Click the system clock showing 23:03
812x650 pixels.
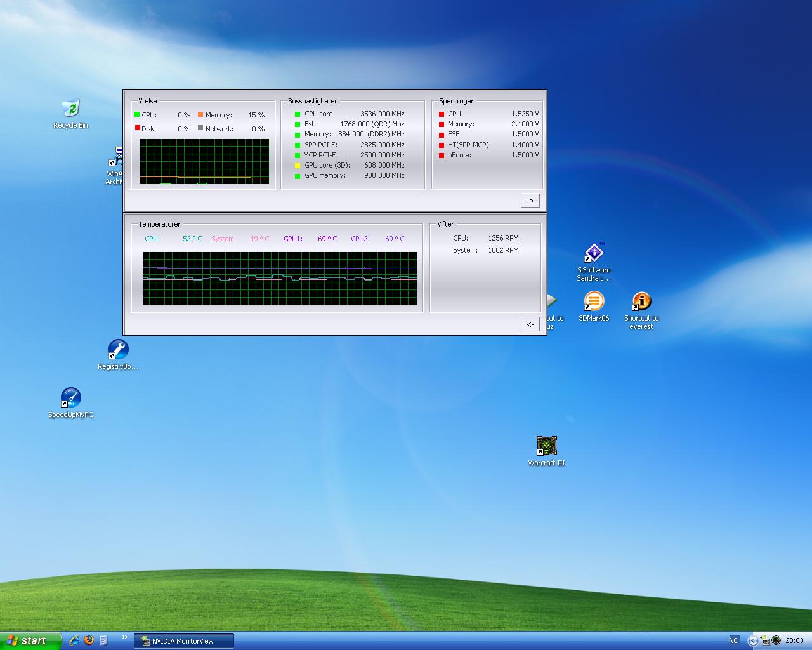coord(794,640)
